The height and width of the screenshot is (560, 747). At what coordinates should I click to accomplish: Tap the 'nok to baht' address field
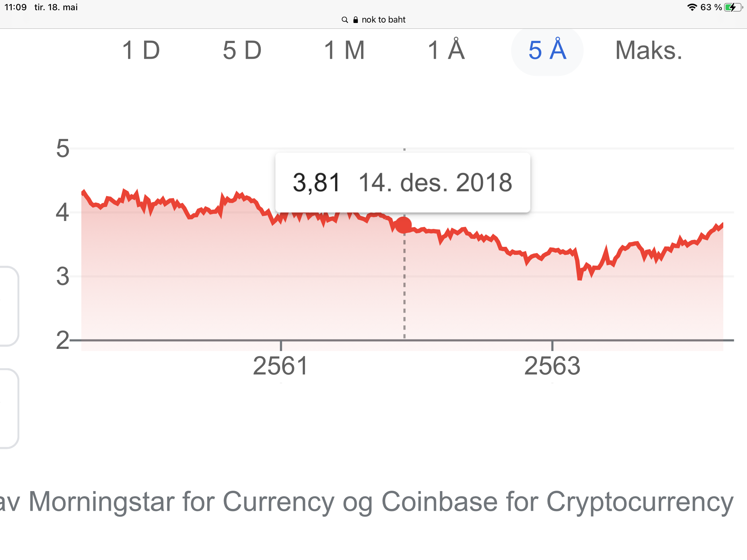click(383, 20)
